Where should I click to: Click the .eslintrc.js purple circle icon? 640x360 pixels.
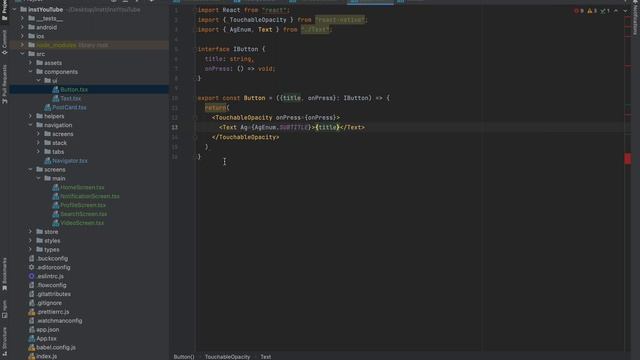point(31,276)
